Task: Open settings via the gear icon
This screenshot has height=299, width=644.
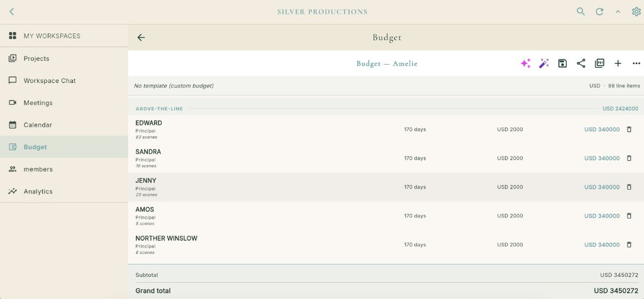Action: [x=636, y=11]
